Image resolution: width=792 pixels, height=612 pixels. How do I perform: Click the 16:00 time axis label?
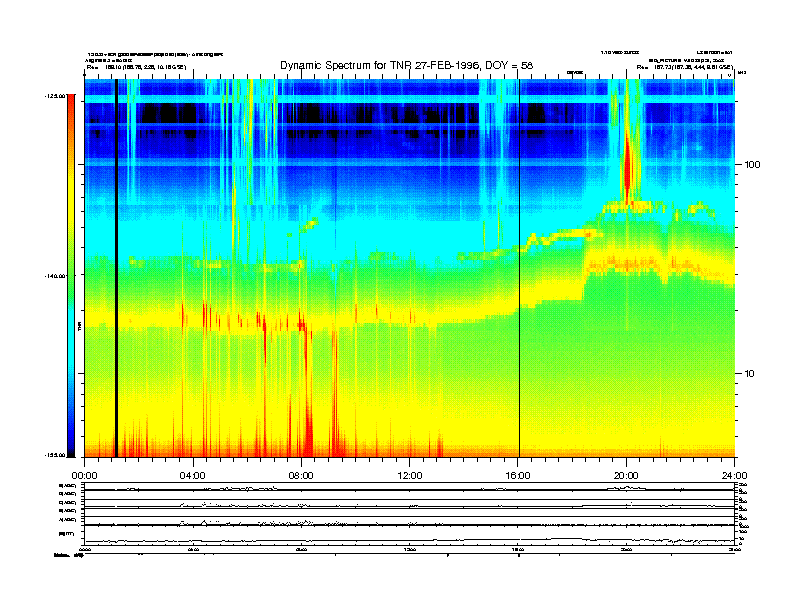tap(518, 476)
